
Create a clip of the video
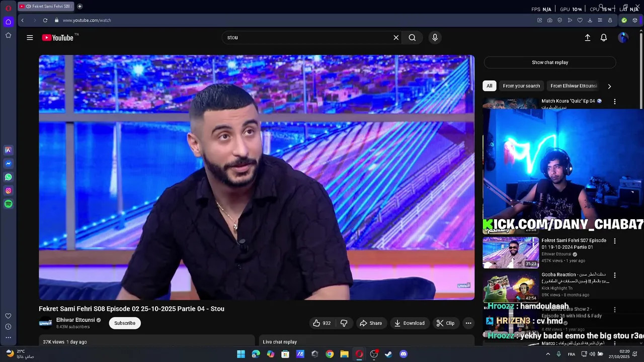[445, 323]
